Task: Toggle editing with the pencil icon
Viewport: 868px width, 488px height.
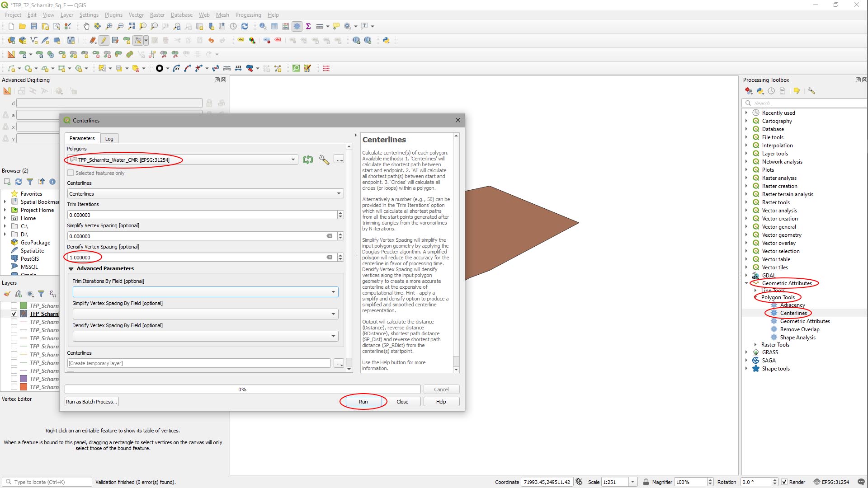Action: pyautogui.click(x=104, y=40)
